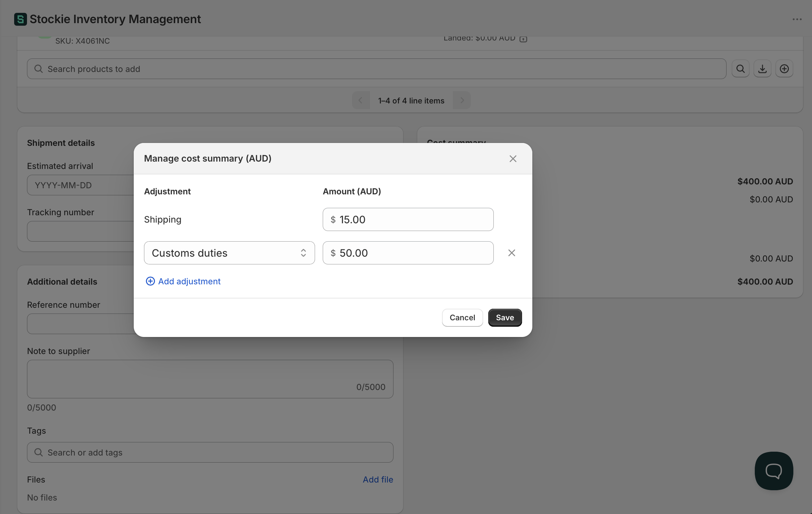Click the 'Additional details' heading
The image size is (812, 514).
[x=62, y=281]
